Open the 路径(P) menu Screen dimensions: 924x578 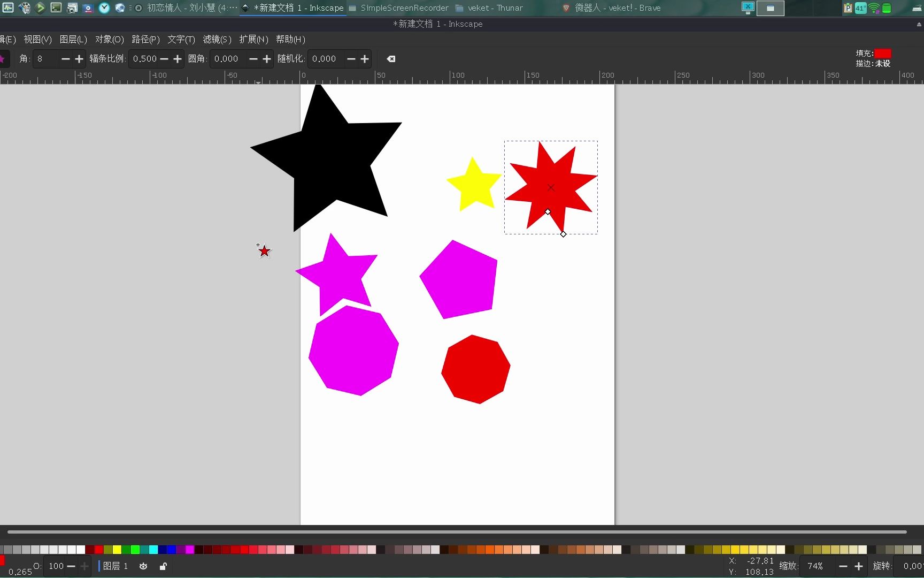145,39
